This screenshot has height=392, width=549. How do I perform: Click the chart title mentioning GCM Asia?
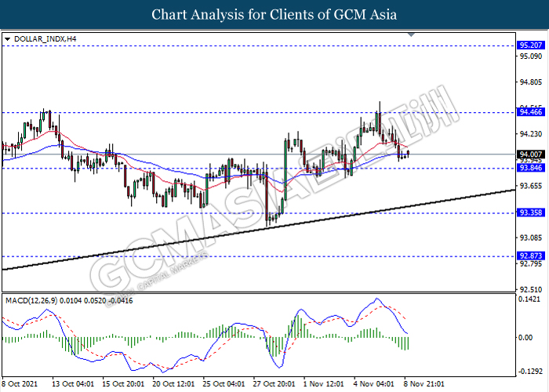pos(274,15)
